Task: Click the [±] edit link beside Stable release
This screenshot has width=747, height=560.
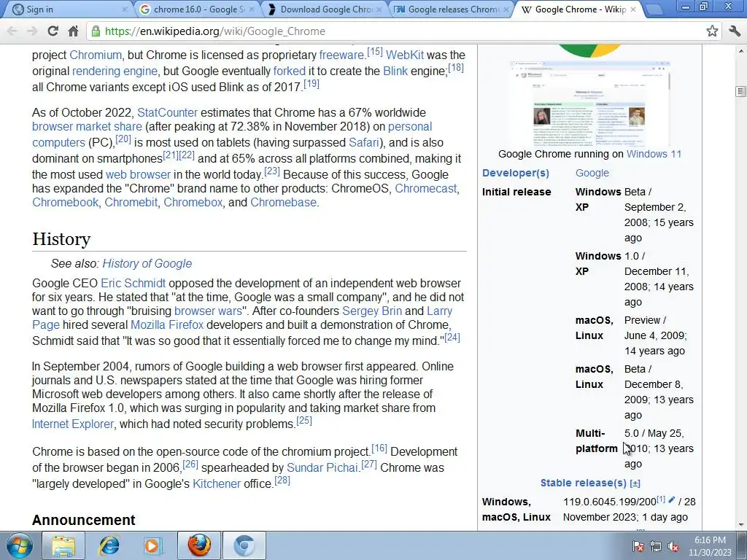Action: (635, 484)
